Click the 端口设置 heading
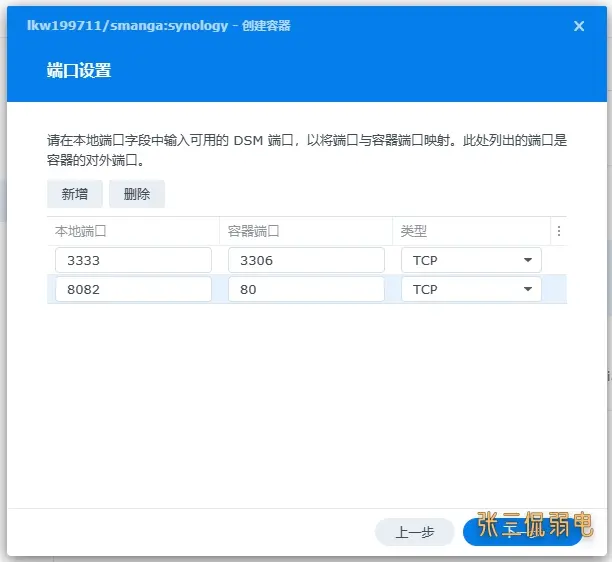Image resolution: width=612 pixels, height=562 pixels. point(79,71)
